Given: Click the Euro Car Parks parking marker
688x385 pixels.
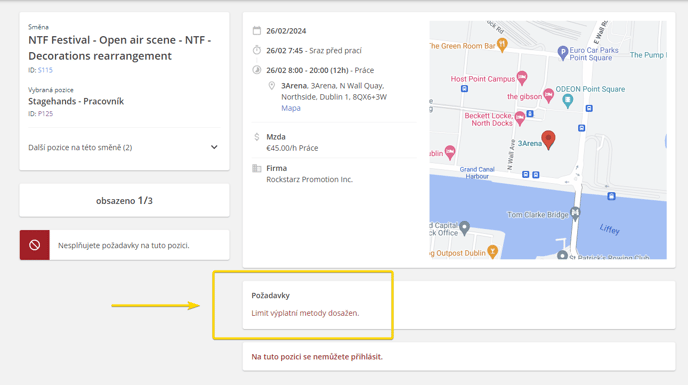Looking at the screenshot, I should (x=563, y=53).
